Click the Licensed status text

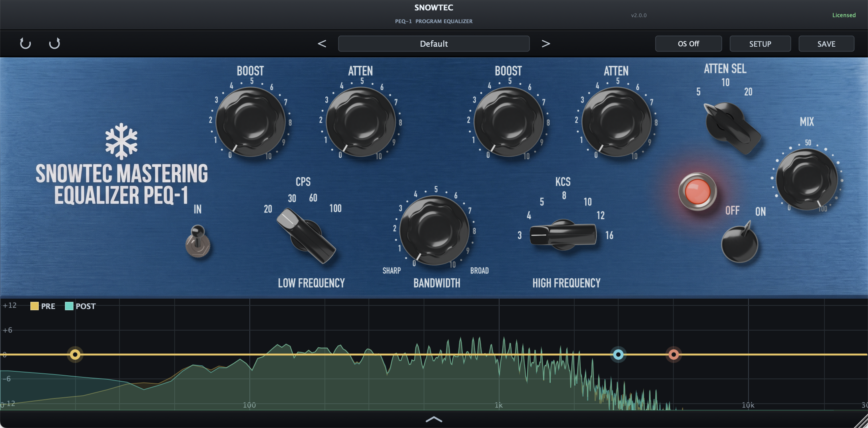pyautogui.click(x=844, y=15)
